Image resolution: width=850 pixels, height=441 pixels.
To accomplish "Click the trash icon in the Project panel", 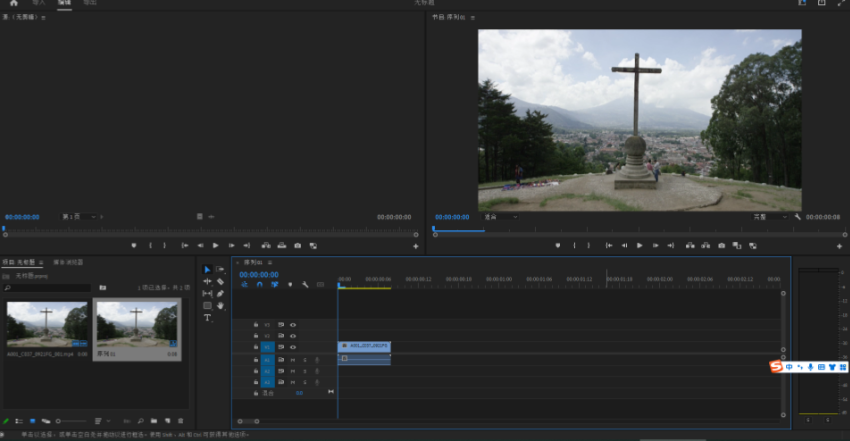I will pyautogui.click(x=181, y=421).
